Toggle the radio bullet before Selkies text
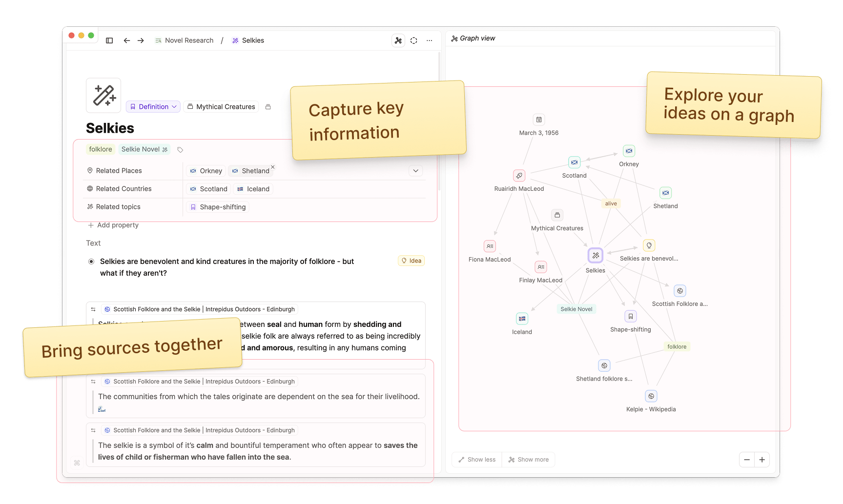The height and width of the screenshot is (504, 843). point(91,262)
